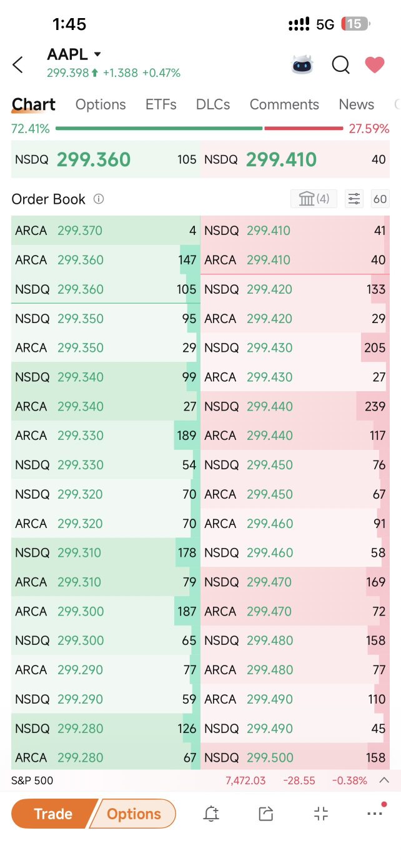Open the robot AI assistant icon
Viewport: 401px width, 868px height.
tap(302, 64)
